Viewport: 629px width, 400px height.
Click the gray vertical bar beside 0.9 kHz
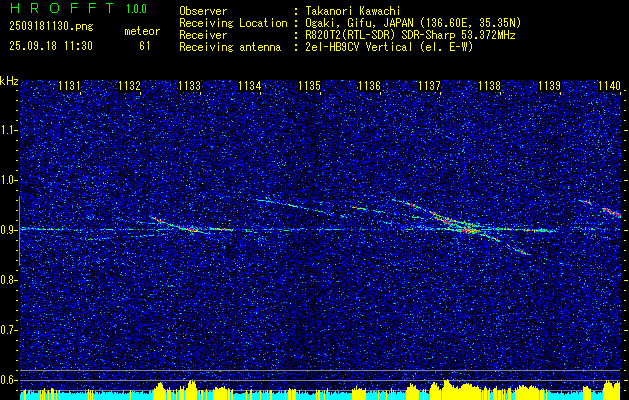coord(19,231)
